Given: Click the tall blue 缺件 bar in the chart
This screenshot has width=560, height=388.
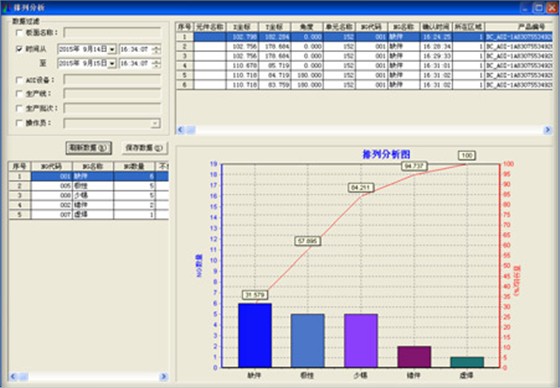Looking at the screenshot, I should point(255,335).
